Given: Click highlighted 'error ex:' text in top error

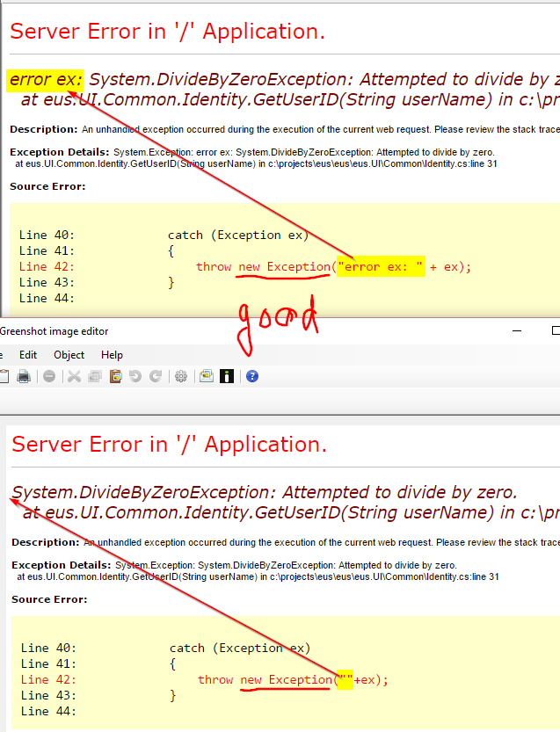Looking at the screenshot, I should [46, 80].
